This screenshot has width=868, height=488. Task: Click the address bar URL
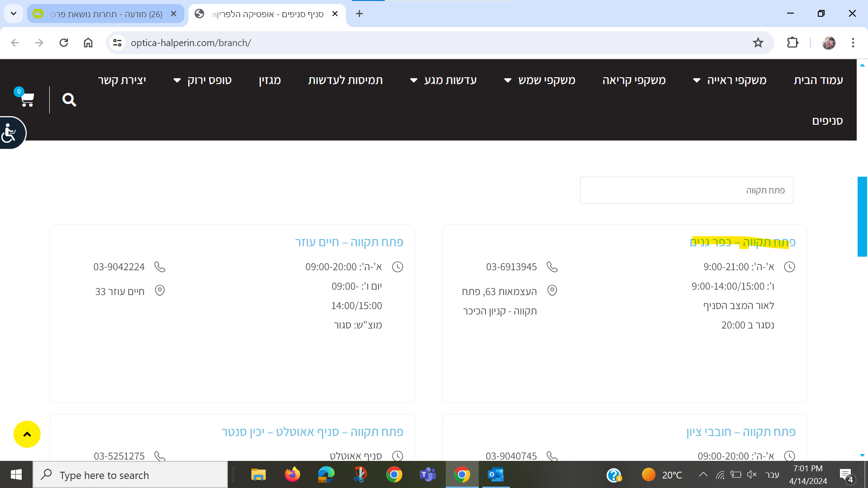coord(191,42)
